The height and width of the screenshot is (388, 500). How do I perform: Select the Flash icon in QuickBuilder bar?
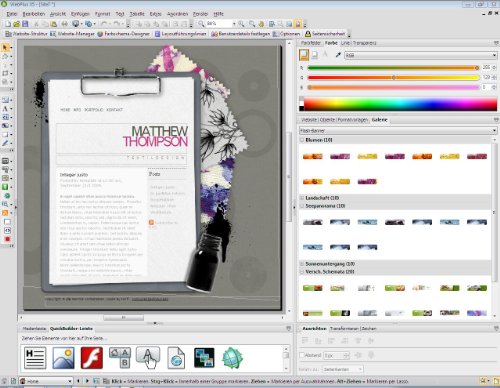[x=92, y=358]
